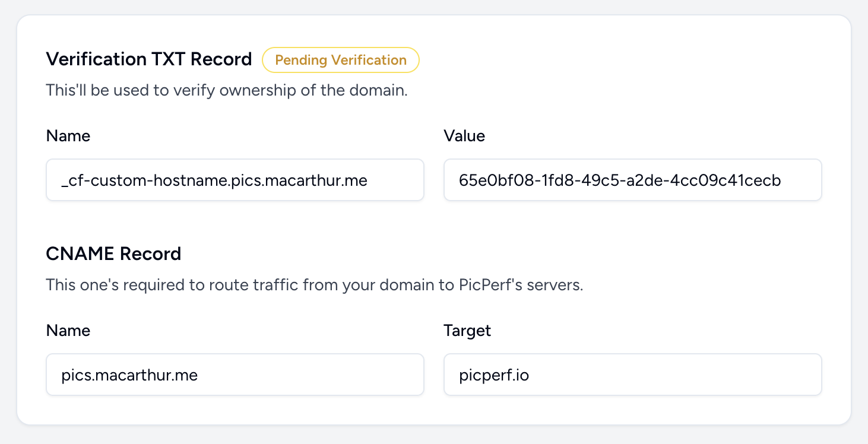Viewport: 868px width, 444px height.
Task: Click the CNAME Record heading
Action: [113, 253]
